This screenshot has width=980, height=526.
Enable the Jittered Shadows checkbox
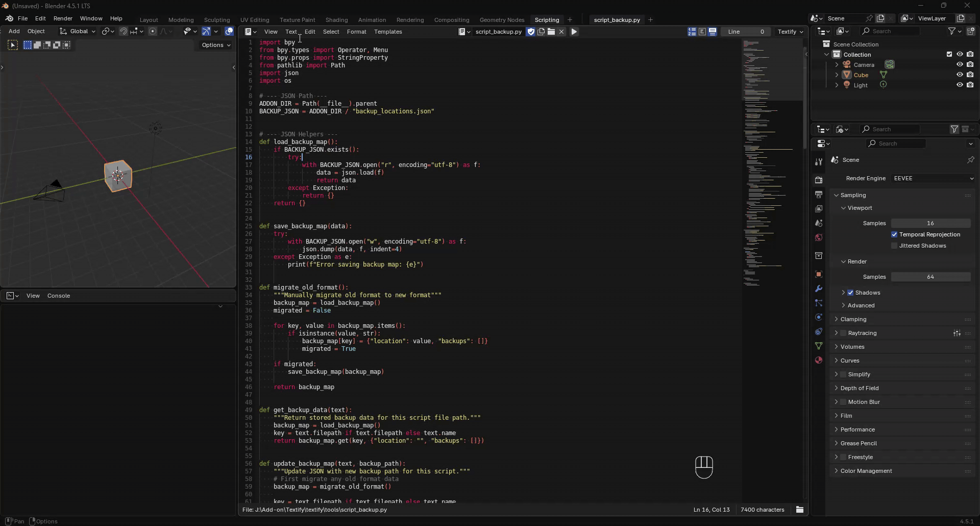pyautogui.click(x=894, y=246)
